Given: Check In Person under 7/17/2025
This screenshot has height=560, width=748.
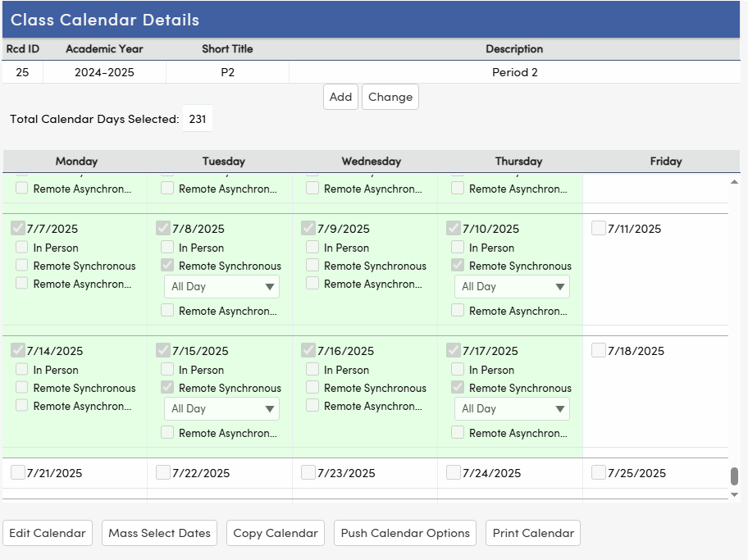Looking at the screenshot, I should tap(458, 369).
